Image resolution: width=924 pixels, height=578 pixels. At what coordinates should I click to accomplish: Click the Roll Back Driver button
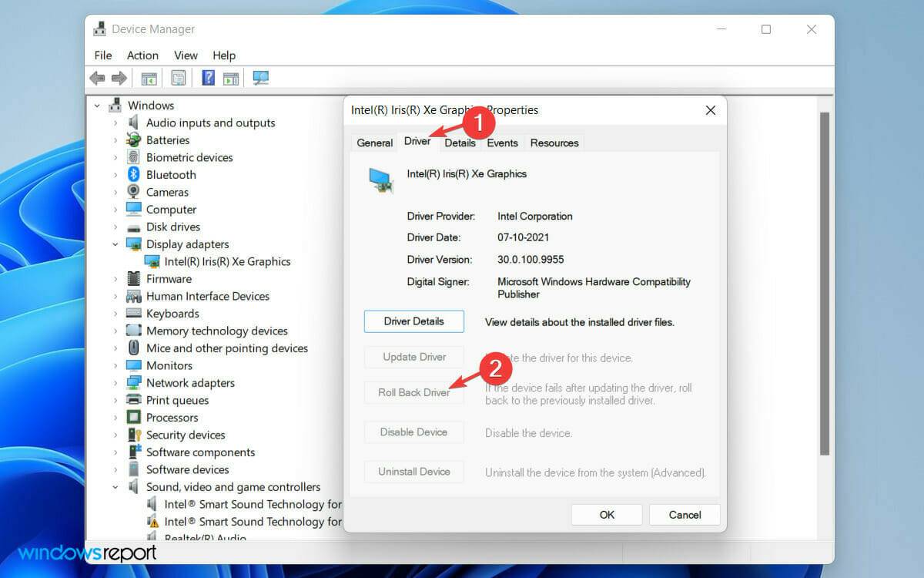pos(413,392)
